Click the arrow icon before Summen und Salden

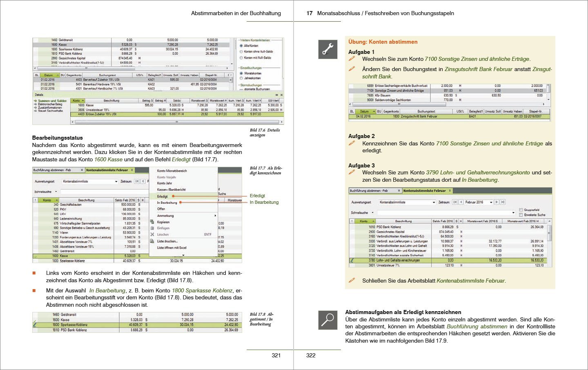click(x=36, y=100)
